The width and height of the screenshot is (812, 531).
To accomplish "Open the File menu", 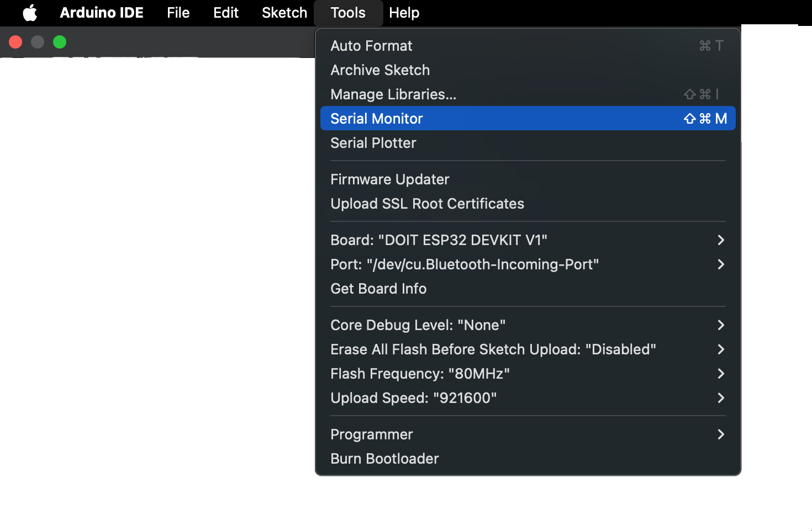I will (x=178, y=12).
